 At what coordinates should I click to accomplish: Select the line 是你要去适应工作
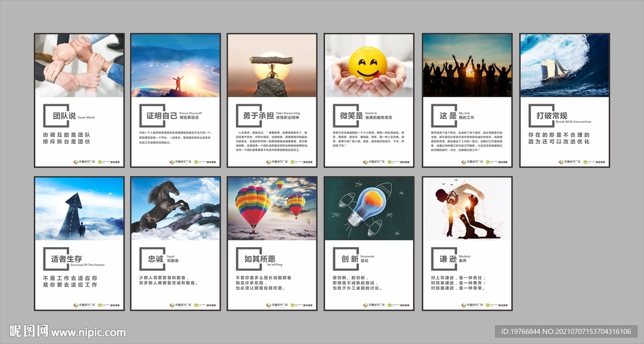[x=70, y=285]
